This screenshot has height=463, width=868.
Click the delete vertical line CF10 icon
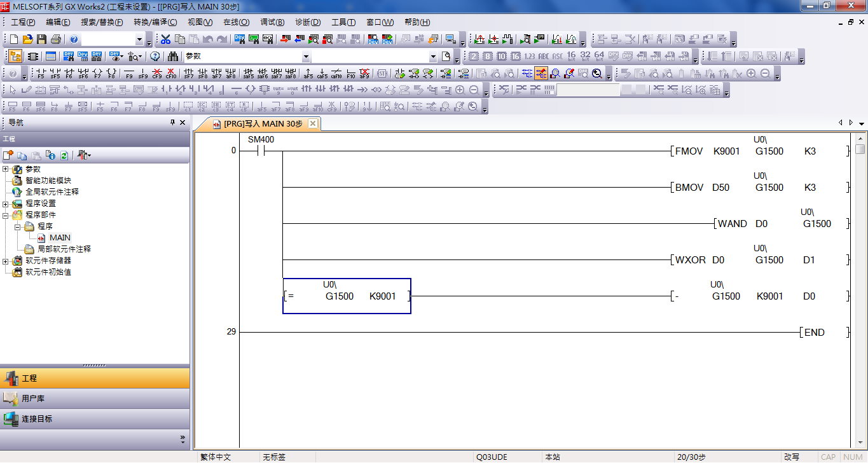click(x=170, y=73)
